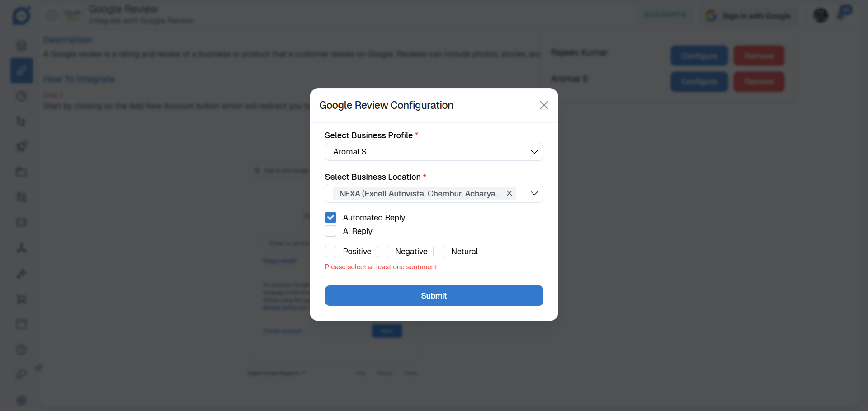The height and width of the screenshot is (411, 868).
Task: Submit the Google Review configuration
Action: [x=434, y=296]
